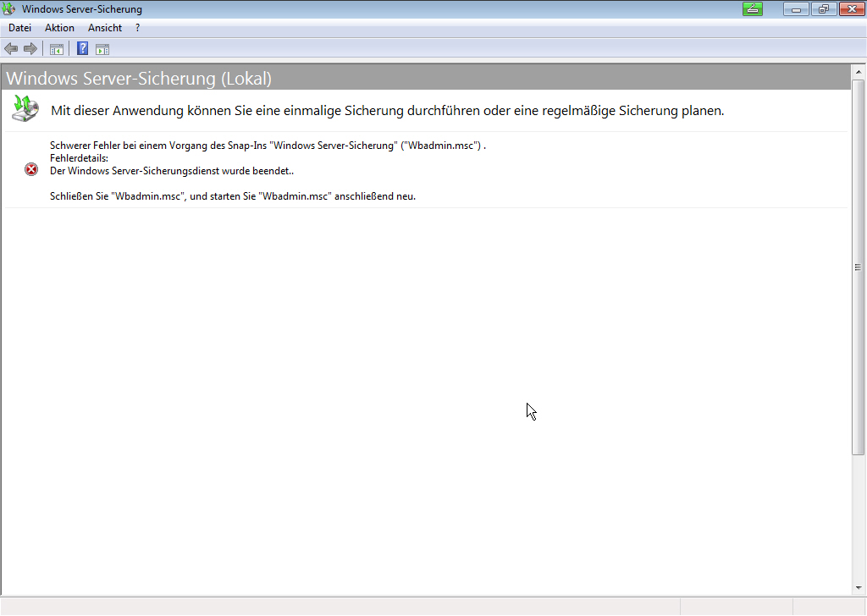Viewport: 867px width, 616px height.
Task: Click the scrollbar down arrow
Action: [859, 588]
